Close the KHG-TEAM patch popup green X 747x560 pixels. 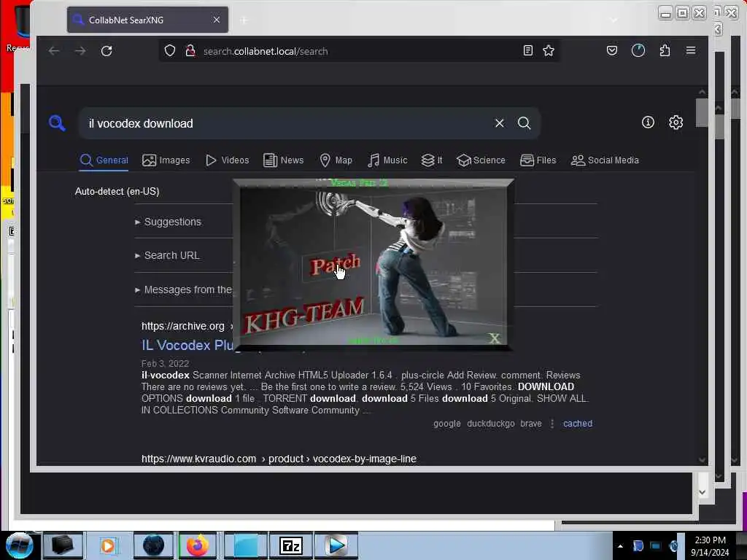click(x=495, y=338)
